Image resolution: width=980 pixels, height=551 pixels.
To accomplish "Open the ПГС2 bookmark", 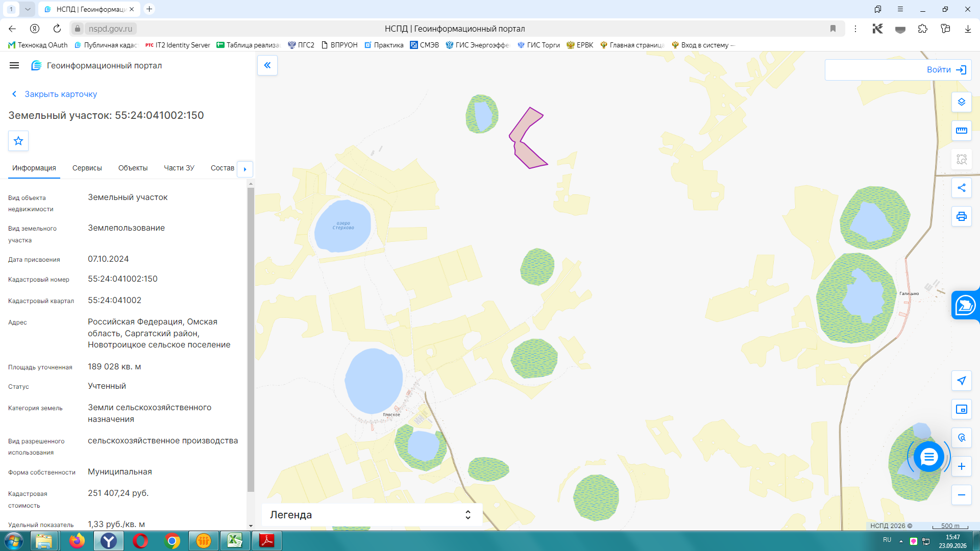I will [301, 45].
